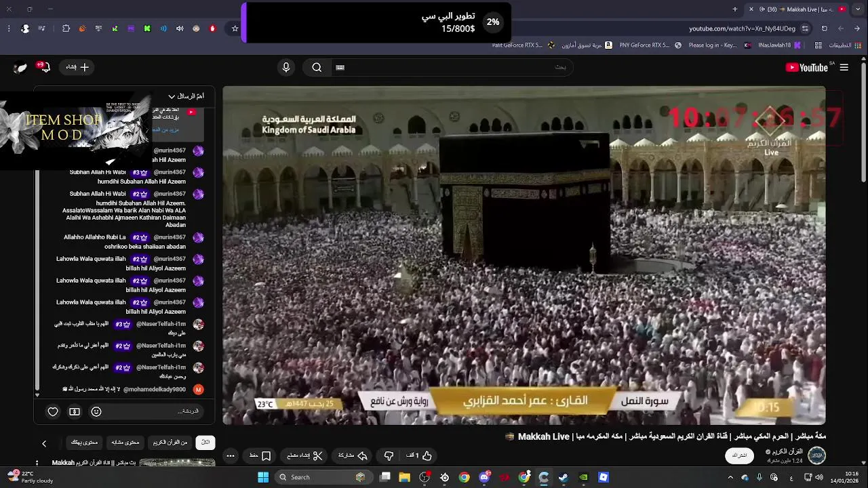
Task: Open the Quran channel avatar
Action: tap(817, 455)
